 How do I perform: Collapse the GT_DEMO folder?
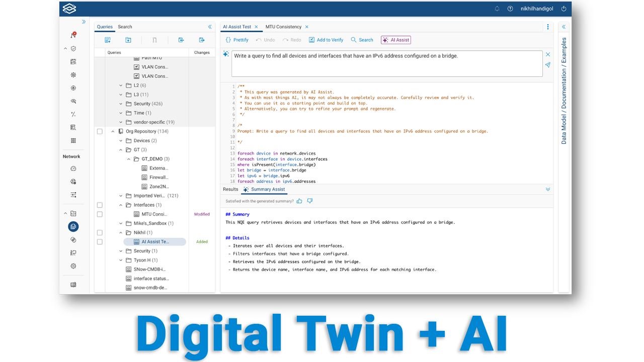(x=129, y=159)
